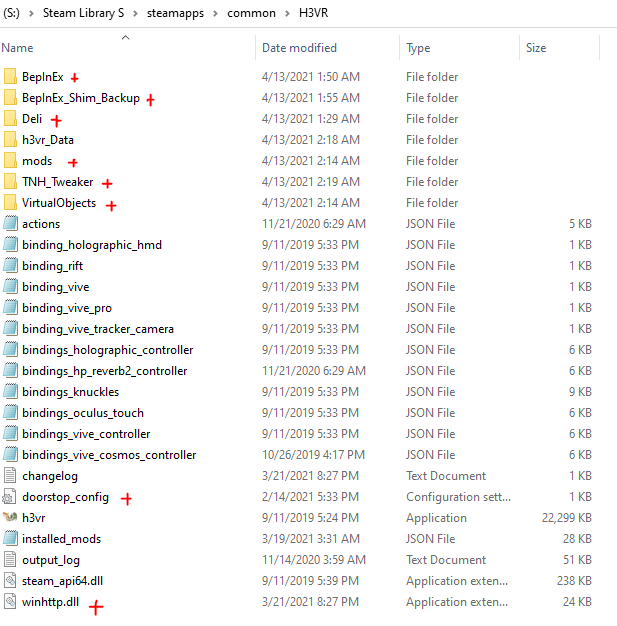This screenshot has width=617, height=626.
Task: Click the doorstop_config file name
Action: (x=65, y=497)
